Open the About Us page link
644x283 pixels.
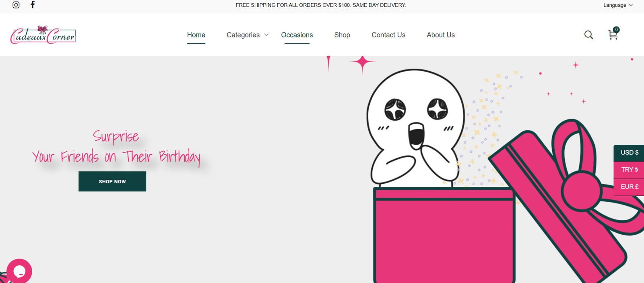point(441,35)
